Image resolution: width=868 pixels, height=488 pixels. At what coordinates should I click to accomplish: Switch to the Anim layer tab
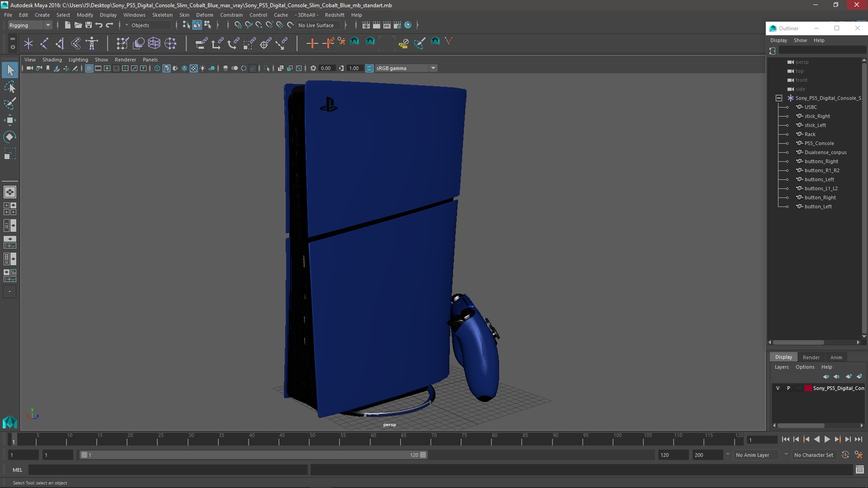[836, 357]
